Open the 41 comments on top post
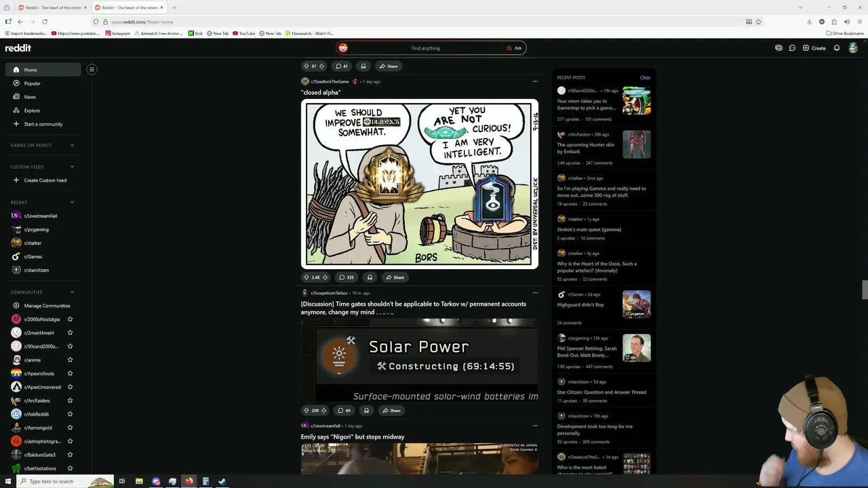868x488 pixels. click(341, 66)
